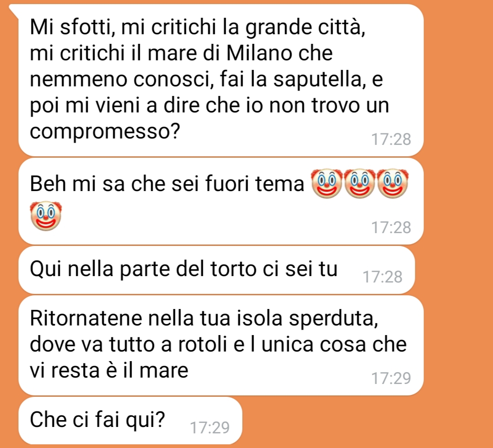The image size is (493, 448).
Task: Click the 17:29 timestamp after 'è il mare'
Action: click(x=391, y=378)
